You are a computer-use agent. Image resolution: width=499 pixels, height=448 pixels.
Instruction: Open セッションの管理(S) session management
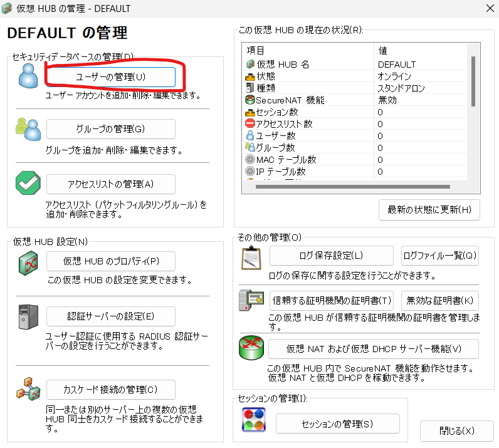[x=338, y=424]
